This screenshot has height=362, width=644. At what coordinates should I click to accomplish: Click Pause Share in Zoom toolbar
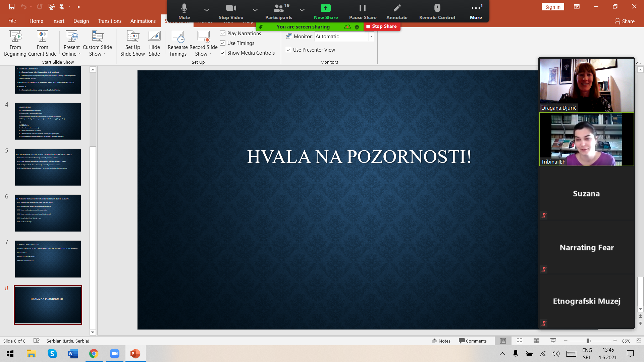pos(363,11)
